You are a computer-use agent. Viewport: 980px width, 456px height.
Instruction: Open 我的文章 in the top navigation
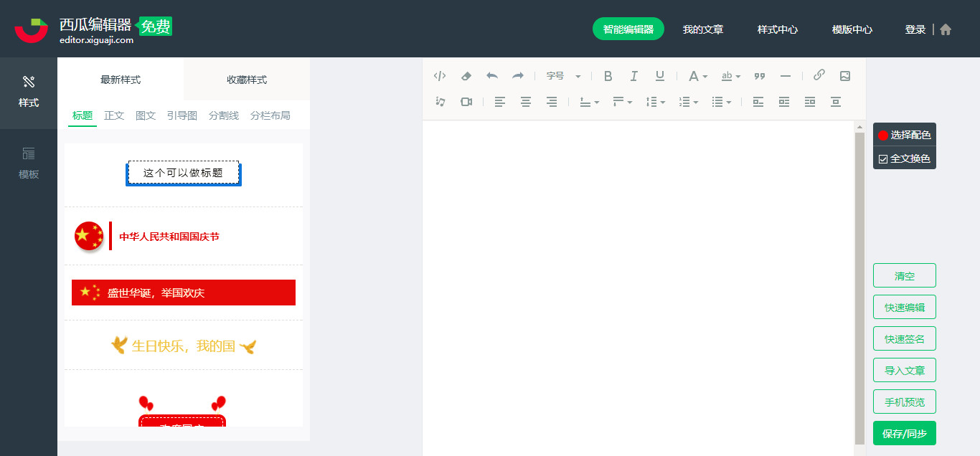click(703, 29)
